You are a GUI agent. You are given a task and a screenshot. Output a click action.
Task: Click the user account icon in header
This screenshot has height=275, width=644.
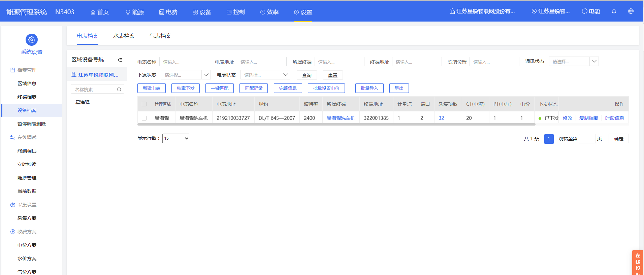point(534,11)
